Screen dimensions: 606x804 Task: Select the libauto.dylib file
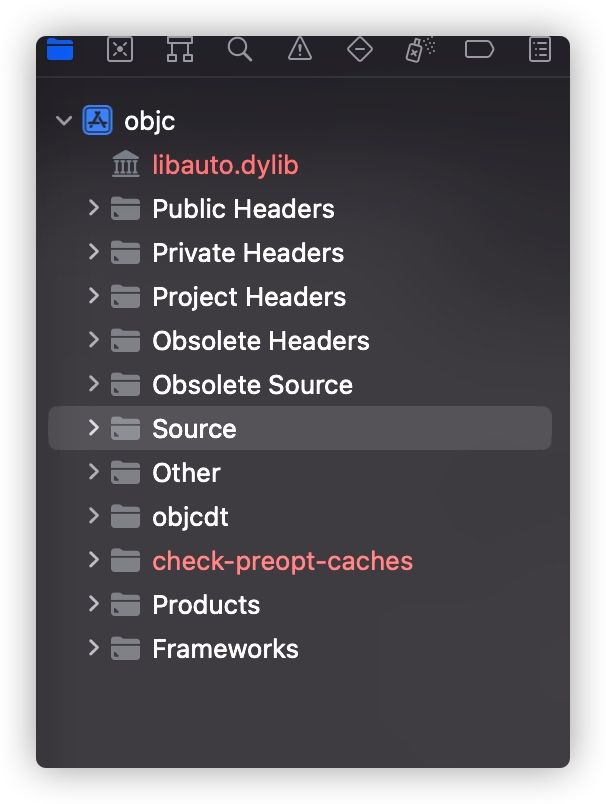click(x=225, y=165)
